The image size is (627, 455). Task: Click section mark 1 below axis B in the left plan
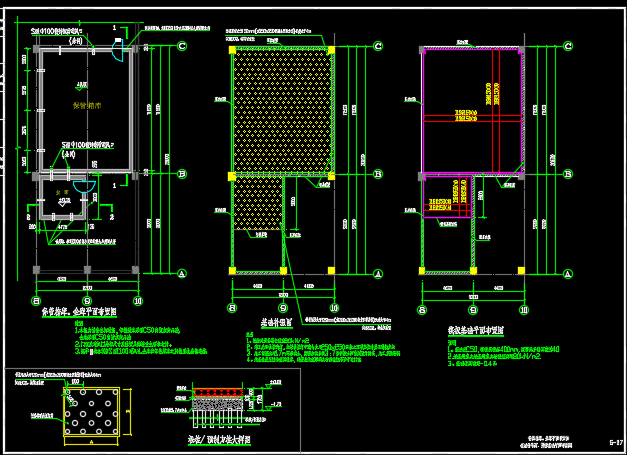point(114,186)
